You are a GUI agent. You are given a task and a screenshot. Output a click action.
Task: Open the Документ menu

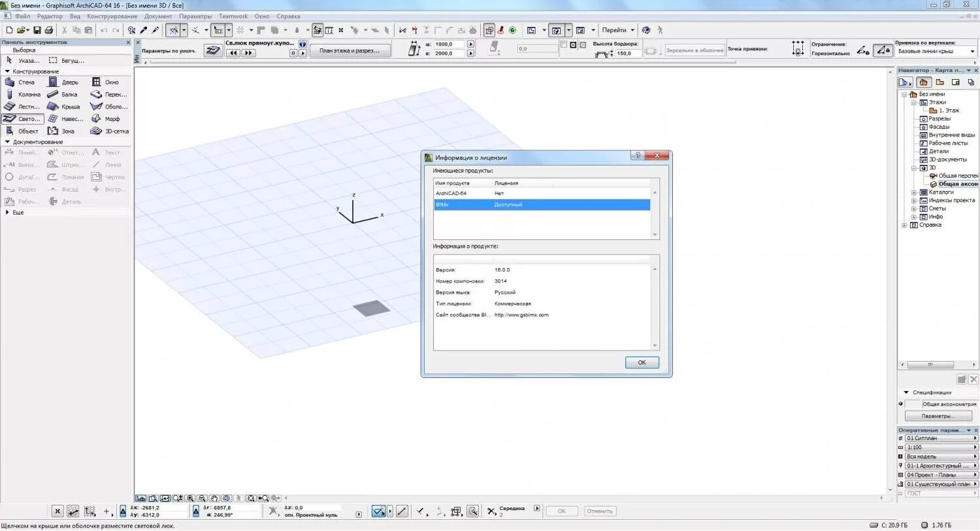[x=159, y=16]
